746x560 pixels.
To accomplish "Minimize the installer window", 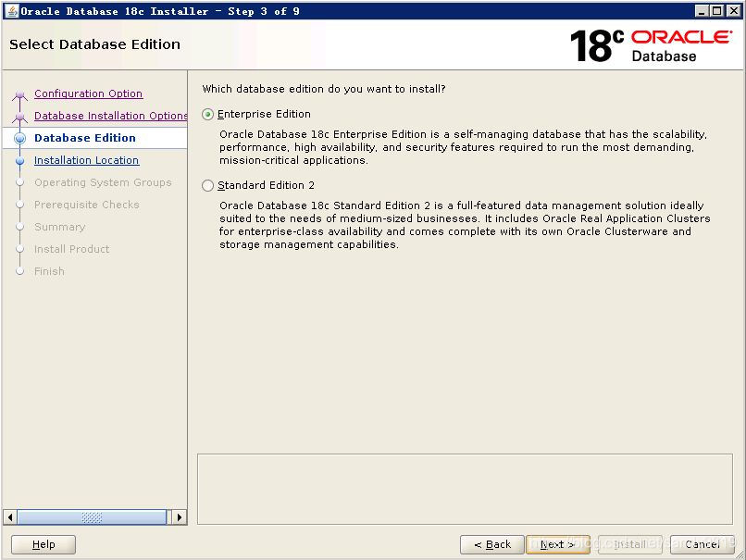I will point(702,11).
